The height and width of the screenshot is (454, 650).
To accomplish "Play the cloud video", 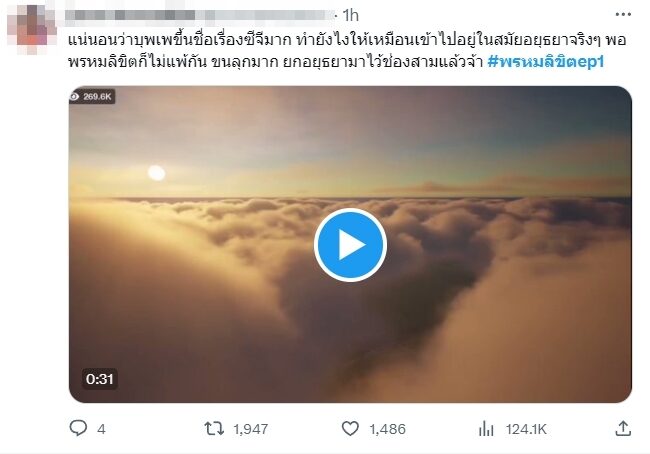I will [x=350, y=245].
